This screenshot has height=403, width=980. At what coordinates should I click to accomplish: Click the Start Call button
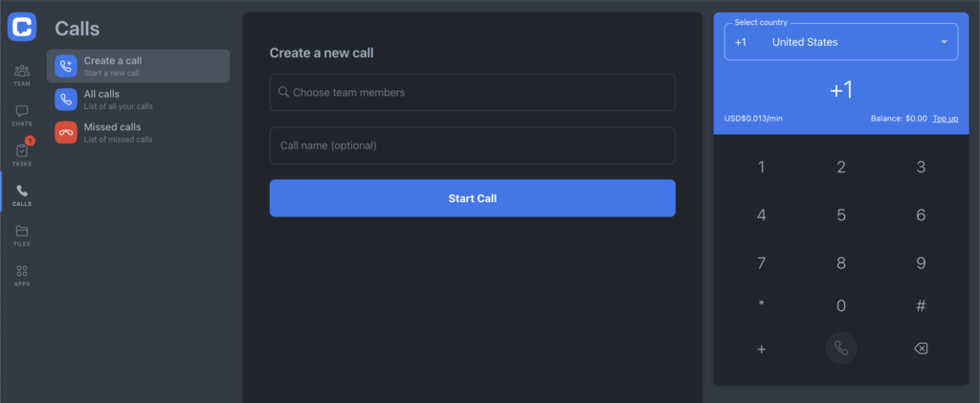(473, 198)
